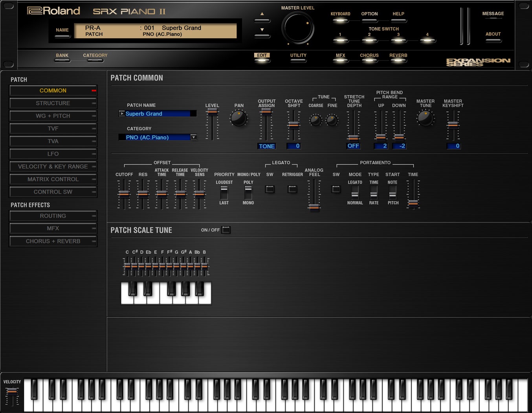The width and height of the screenshot is (532, 413).
Task: Open the patch name browser arrow
Action: 122,113
